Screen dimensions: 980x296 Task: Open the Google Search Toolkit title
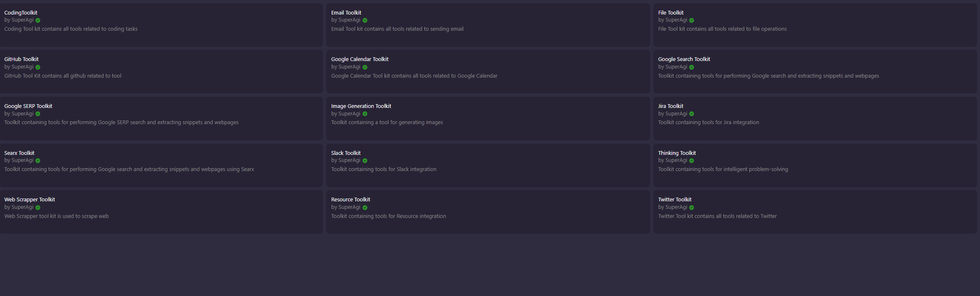coord(684,59)
